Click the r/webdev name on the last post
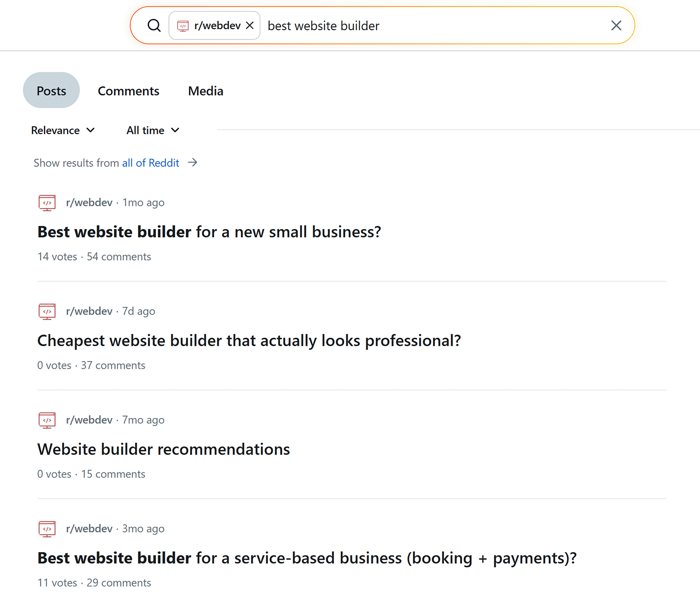This screenshot has height=606, width=700. (x=89, y=528)
